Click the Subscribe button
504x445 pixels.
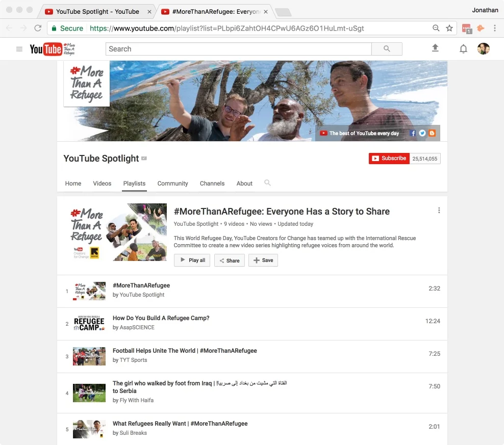click(x=389, y=159)
